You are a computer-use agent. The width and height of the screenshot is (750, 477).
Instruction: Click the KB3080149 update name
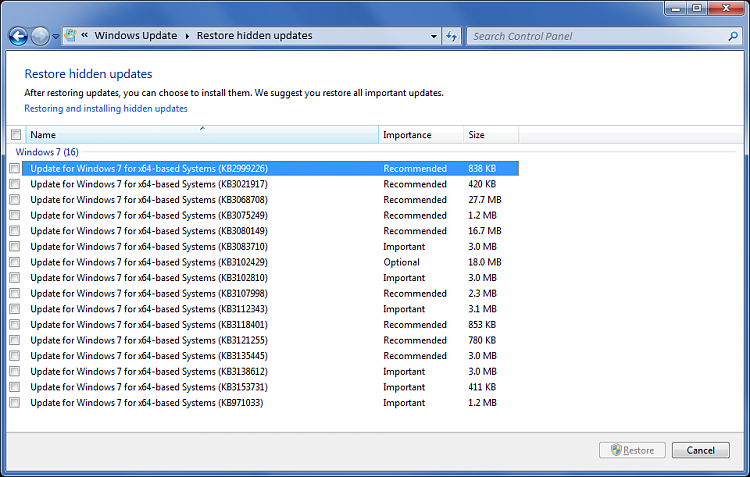click(x=149, y=231)
